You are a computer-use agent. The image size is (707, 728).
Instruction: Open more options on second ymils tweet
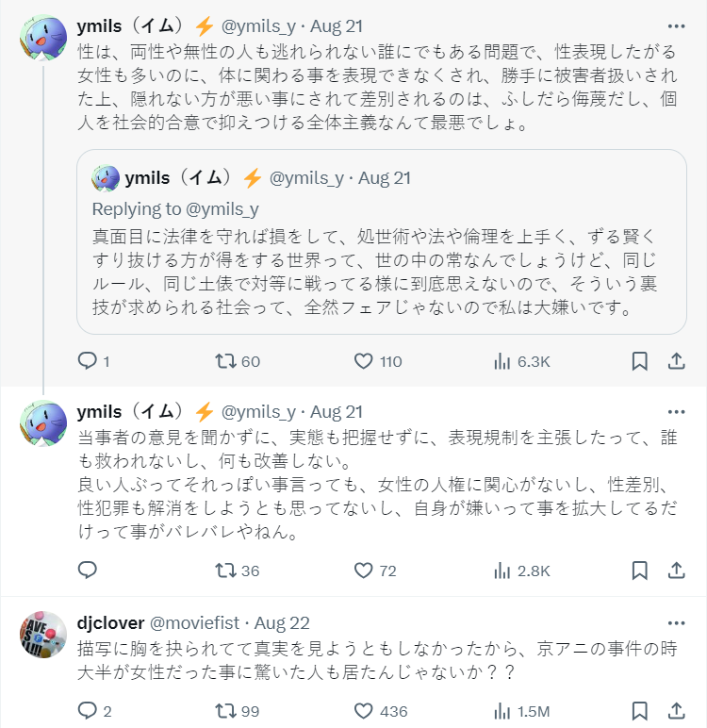coord(676,412)
